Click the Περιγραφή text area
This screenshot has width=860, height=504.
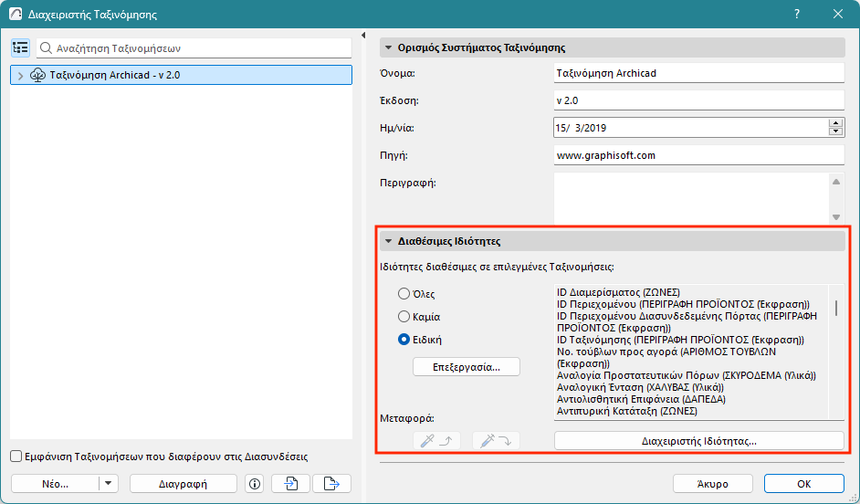point(691,198)
